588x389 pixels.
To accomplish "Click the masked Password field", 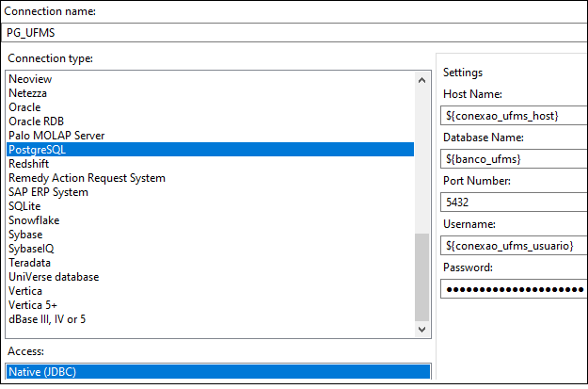I will pos(514,289).
